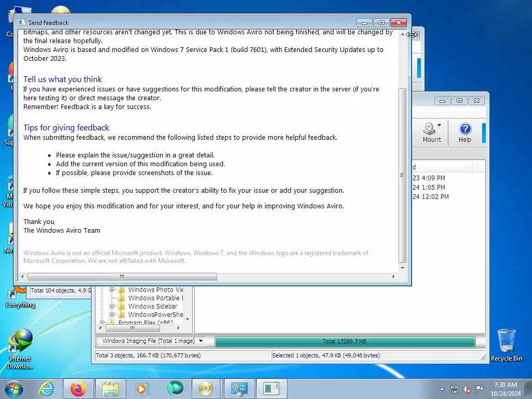This screenshot has height=399, width=532.
Task: Open the Windows Start orb
Action: click(14, 389)
